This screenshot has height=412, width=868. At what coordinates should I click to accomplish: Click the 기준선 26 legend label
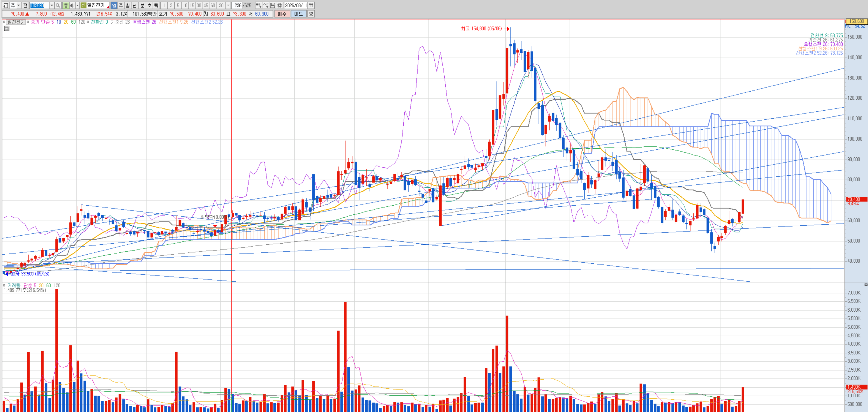click(x=120, y=22)
